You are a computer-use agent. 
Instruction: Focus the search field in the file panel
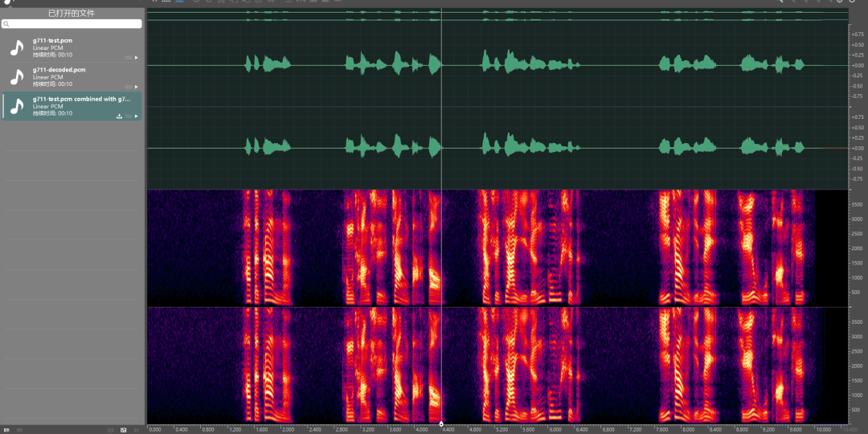coord(72,24)
